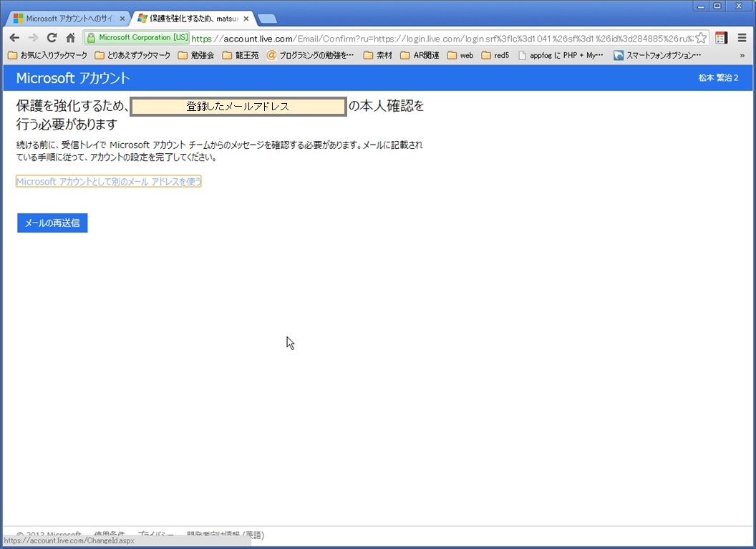This screenshot has height=549, width=756.
Task: Select the 保護を強化するため tab
Action: pos(192,19)
